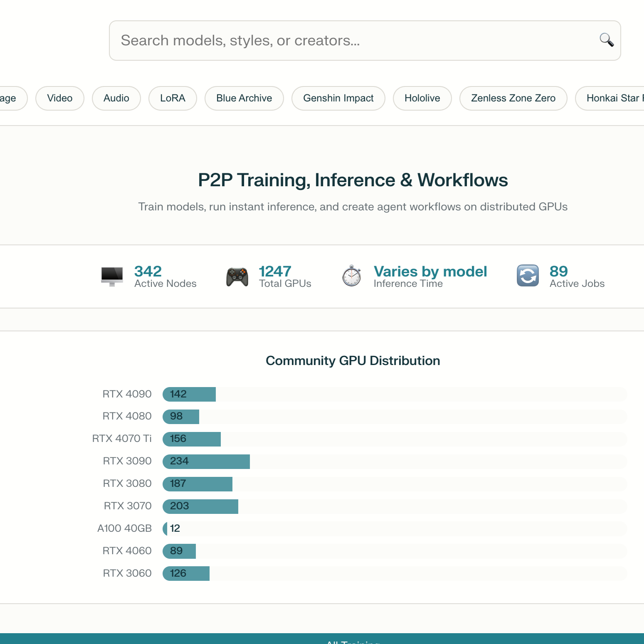Select the Blue Archive tag chip

click(244, 98)
